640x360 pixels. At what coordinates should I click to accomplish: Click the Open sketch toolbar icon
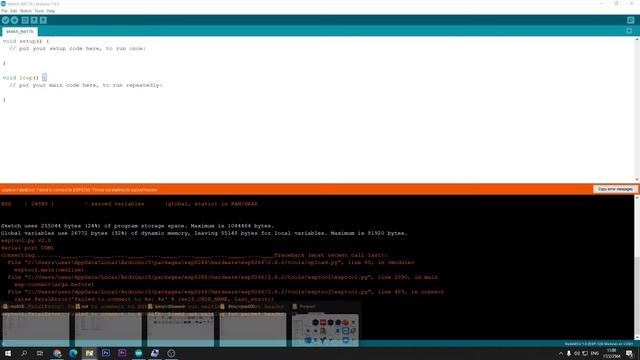point(34,20)
